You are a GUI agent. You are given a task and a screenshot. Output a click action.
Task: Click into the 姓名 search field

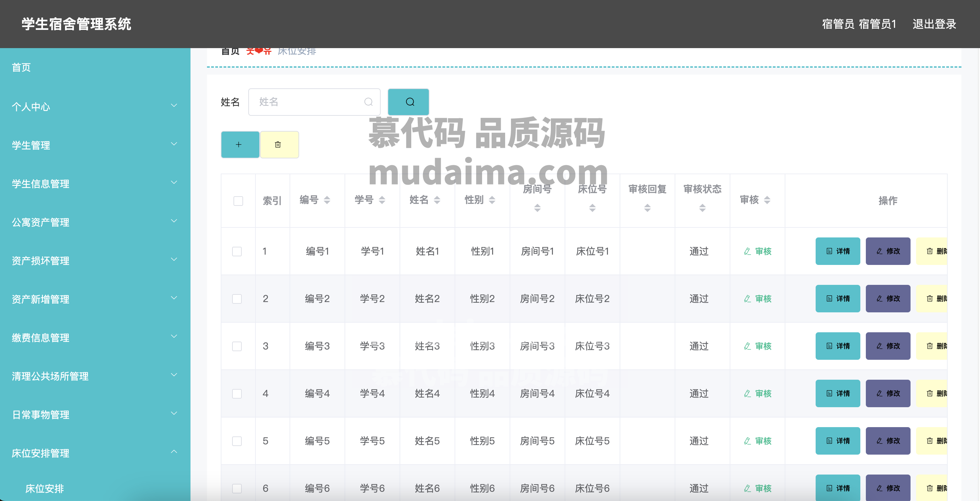(x=314, y=102)
